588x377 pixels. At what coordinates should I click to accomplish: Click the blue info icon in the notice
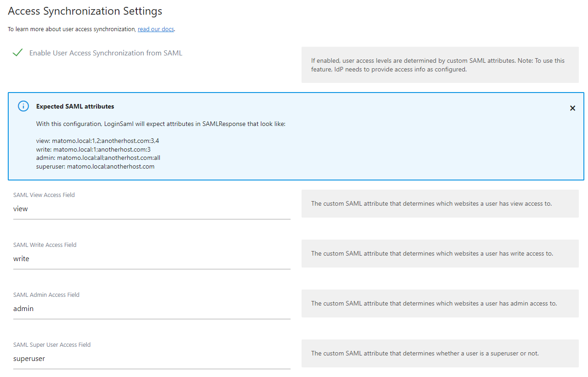point(23,106)
